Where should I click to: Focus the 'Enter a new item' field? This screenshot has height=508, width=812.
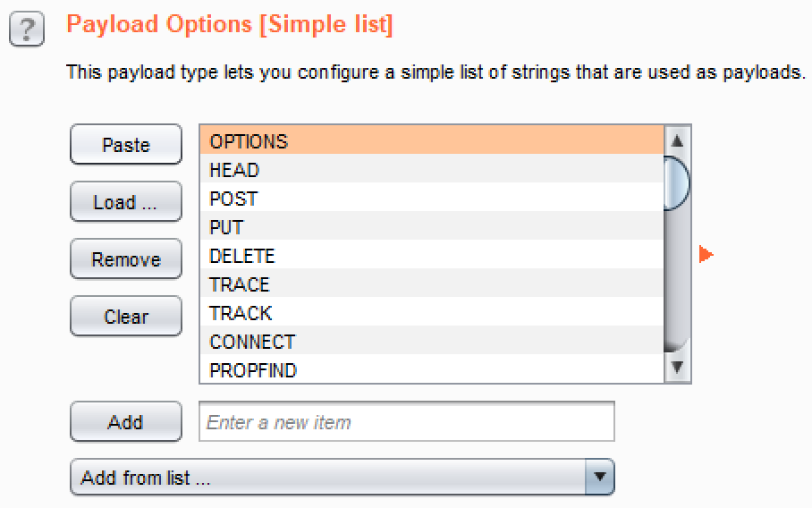[407, 421]
